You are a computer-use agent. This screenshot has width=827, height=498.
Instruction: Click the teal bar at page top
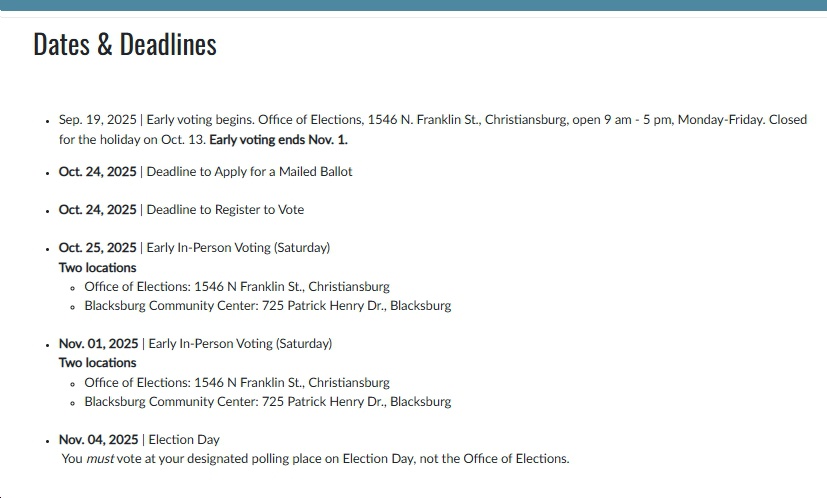(413, 6)
